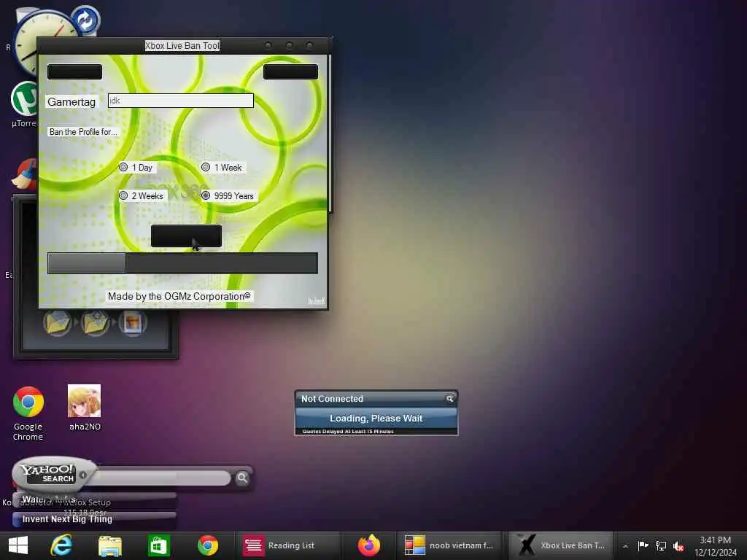Click the muted volume tray icon
The height and width of the screenshot is (560, 747).
[678, 545]
